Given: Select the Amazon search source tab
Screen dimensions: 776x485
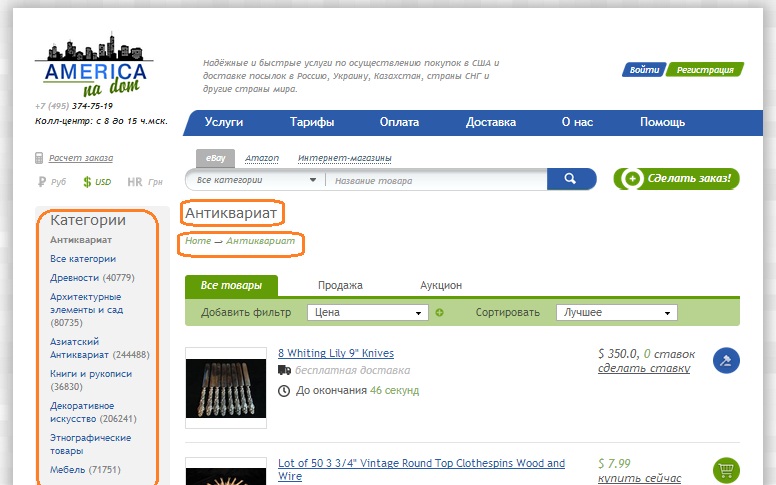Looking at the screenshot, I should coord(262,158).
